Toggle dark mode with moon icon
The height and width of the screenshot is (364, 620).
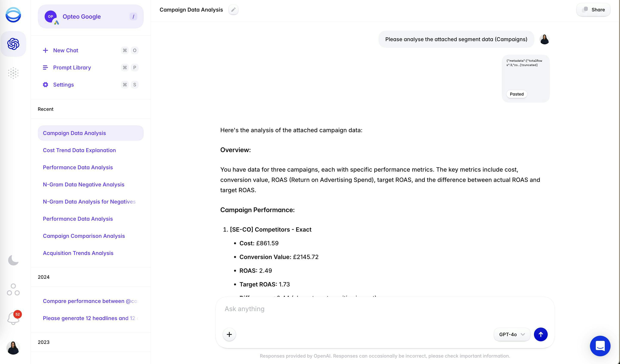click(x=13, y=260)
